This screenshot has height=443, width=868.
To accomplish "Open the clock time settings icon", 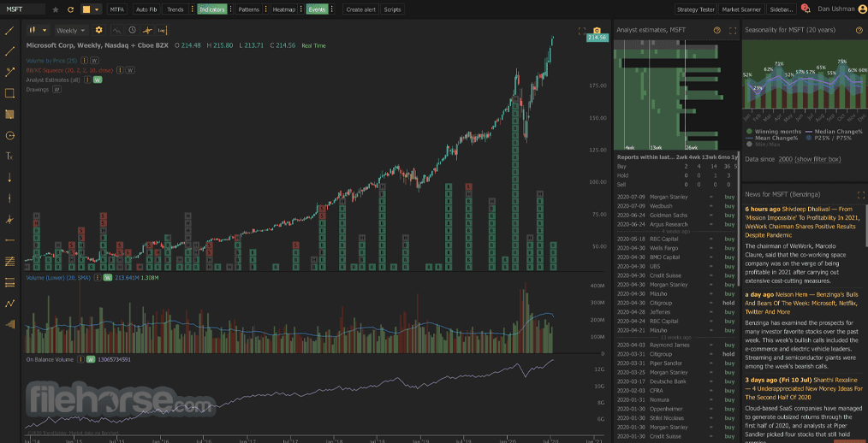I will point(132,31).
